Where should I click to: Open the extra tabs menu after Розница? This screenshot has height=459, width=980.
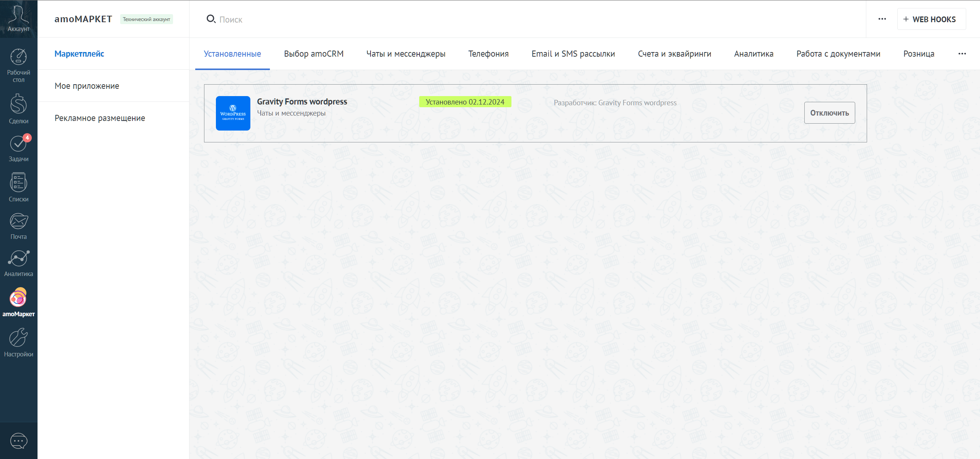pyautogui.click(x=963, y=54)
